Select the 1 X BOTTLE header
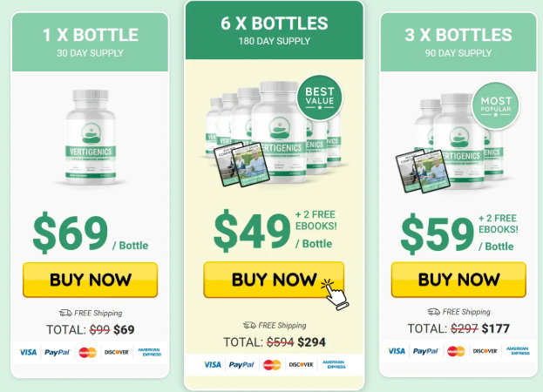Image resolution: width=543 pixels, height=392 pixels. [x=90, y=42]
